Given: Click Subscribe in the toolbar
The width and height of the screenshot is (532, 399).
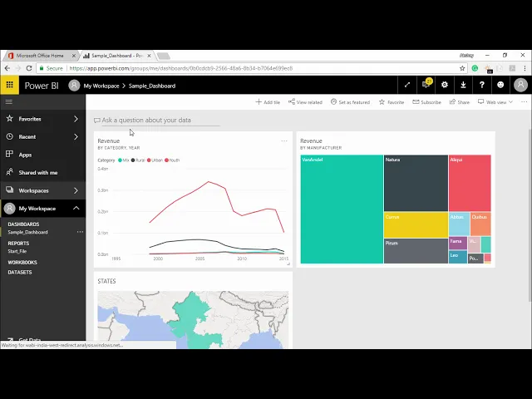Looking at the screenshot, I should point(426,102).
